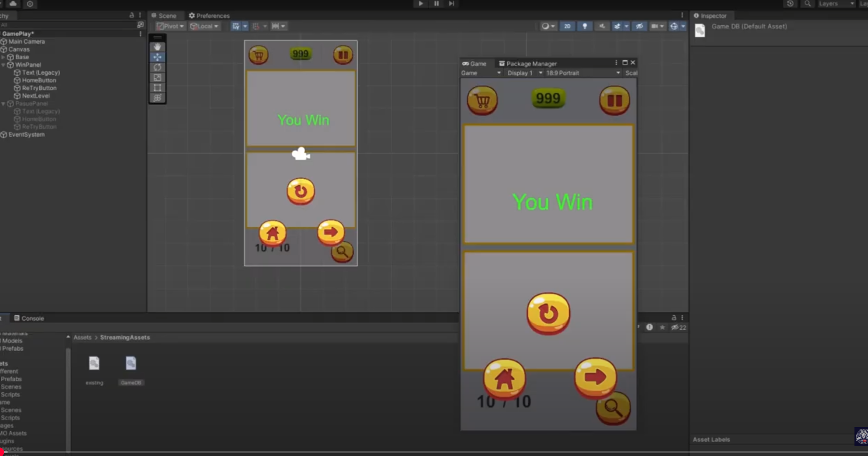This screenshot has width=868, height=456.
Task: Open the Game mode dropdown in Game view
Action: [481, 73]
